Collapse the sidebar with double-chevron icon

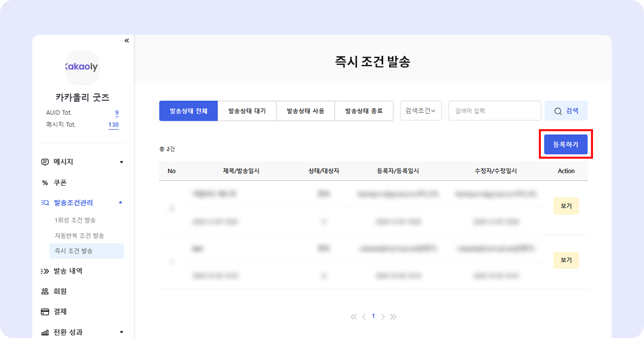click(x=127, y=41)
